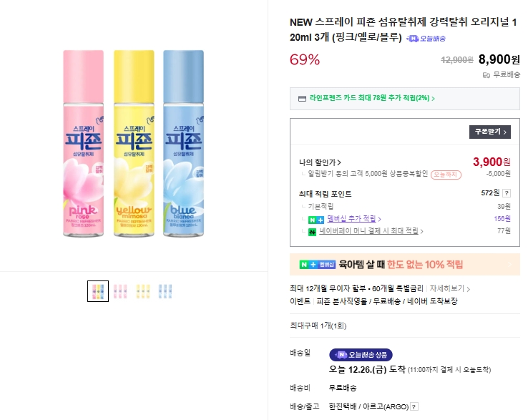Click the 오늘배송 상품 delivery badge
Screen dimensions: 528x420
click(x=361, y=355)
